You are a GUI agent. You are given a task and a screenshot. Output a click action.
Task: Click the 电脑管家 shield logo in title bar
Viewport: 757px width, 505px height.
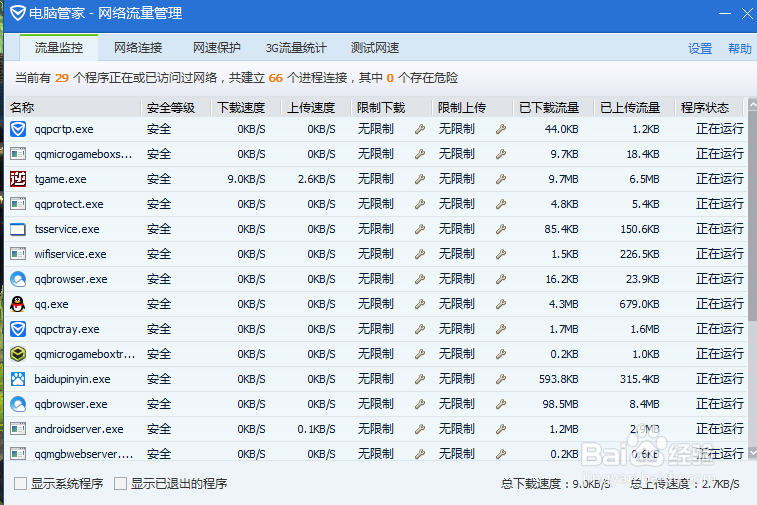click(17, 13)
